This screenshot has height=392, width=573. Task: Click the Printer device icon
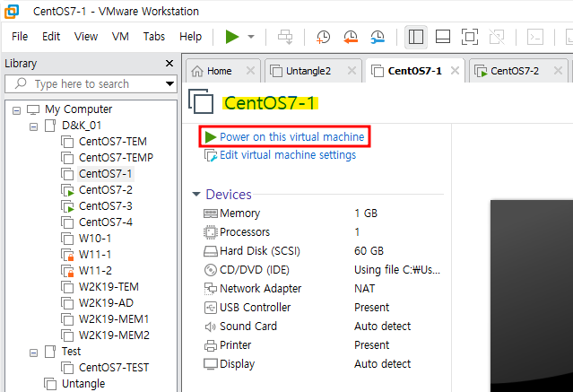pos(211,345)
